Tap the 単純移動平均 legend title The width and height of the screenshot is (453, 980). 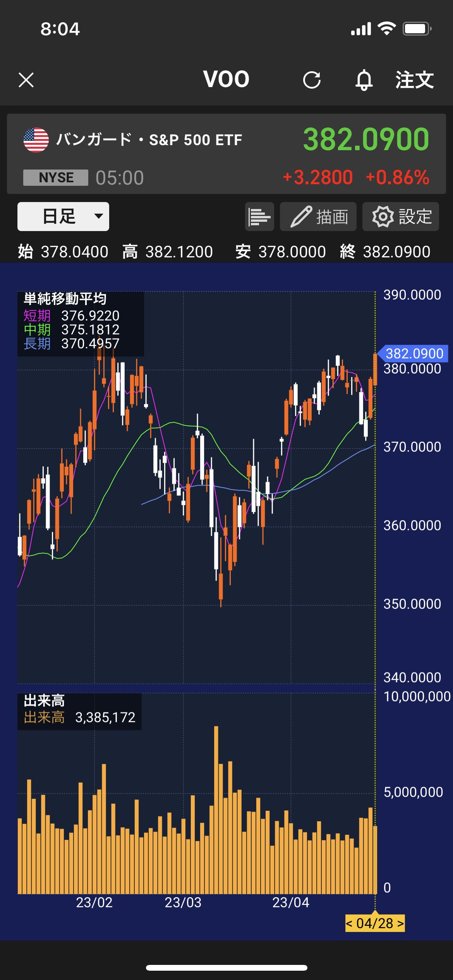coord(65,299)
